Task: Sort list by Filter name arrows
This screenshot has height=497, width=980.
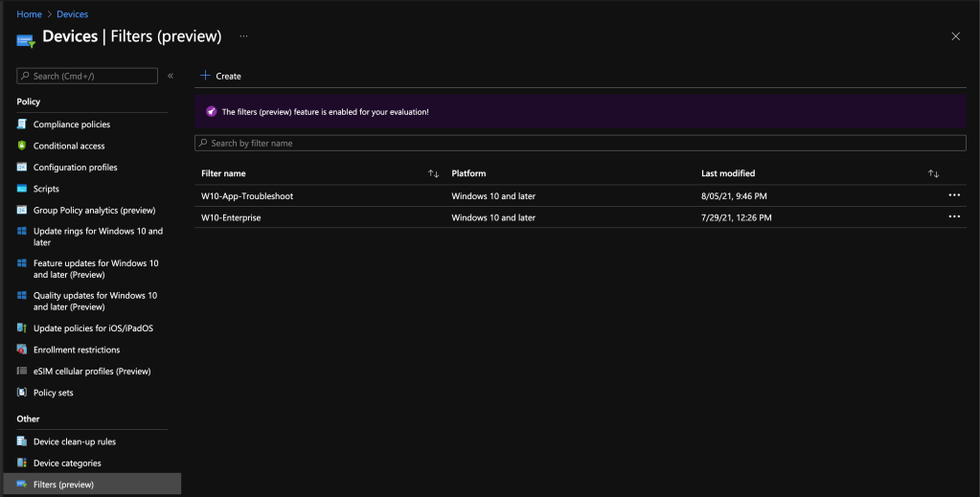Action: click(433, 173)
